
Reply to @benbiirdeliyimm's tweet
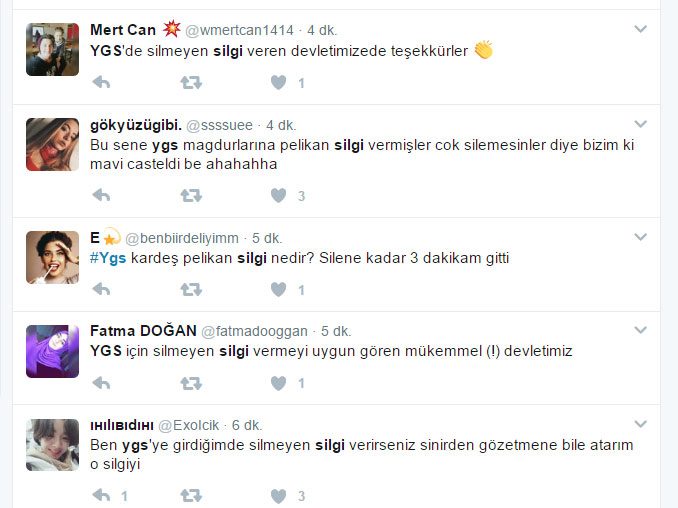[101, 289]
